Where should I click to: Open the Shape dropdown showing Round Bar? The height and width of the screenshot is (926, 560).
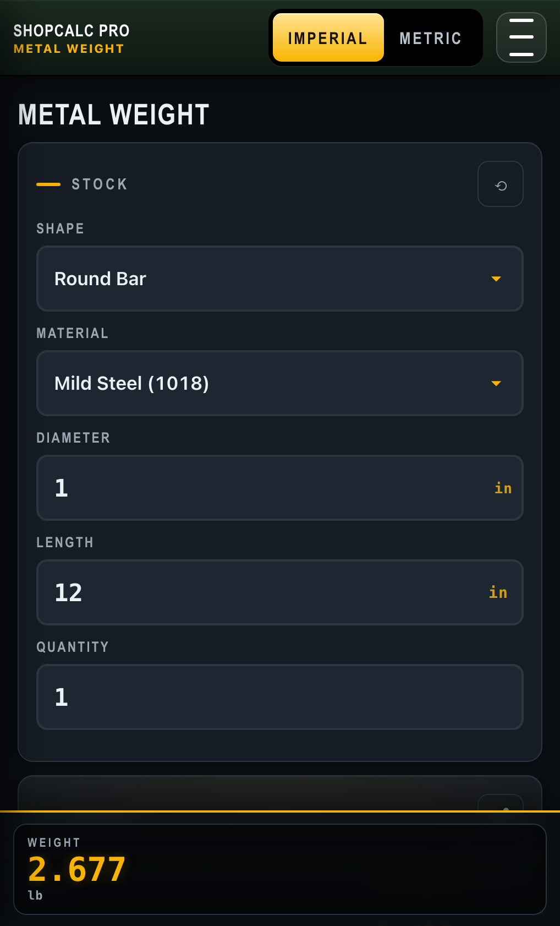coord(279,279)
